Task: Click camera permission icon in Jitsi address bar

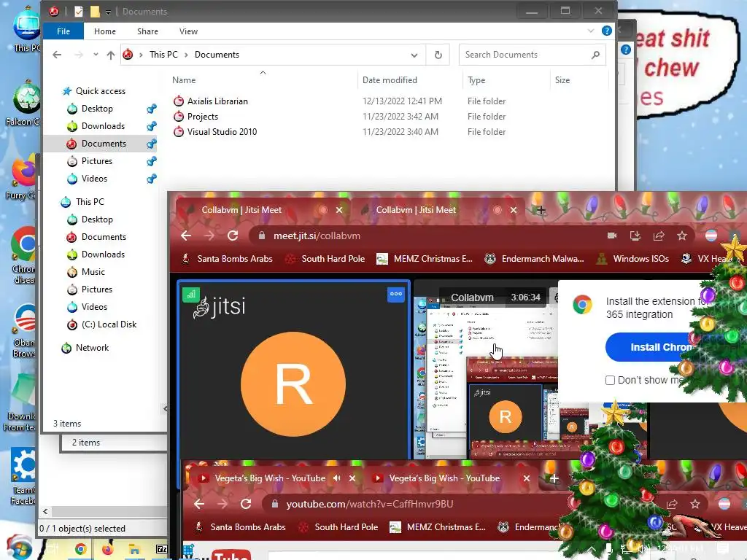Action: 612,236
